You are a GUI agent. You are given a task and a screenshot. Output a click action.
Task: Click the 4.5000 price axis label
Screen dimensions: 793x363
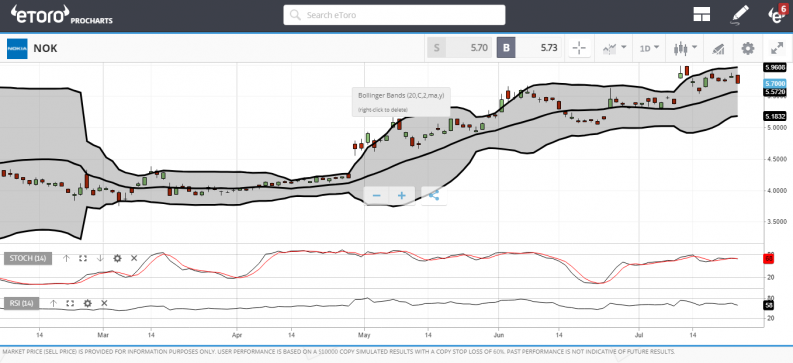point(776,159)
